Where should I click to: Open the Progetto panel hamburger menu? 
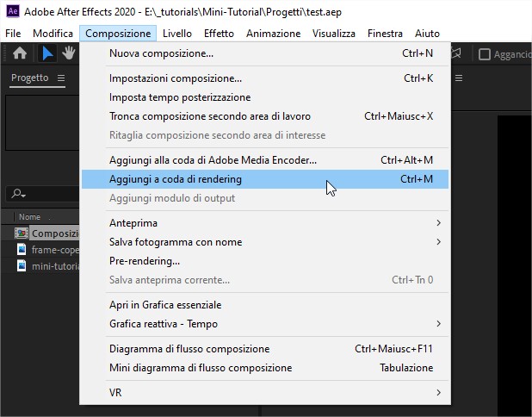click(61, 78)
